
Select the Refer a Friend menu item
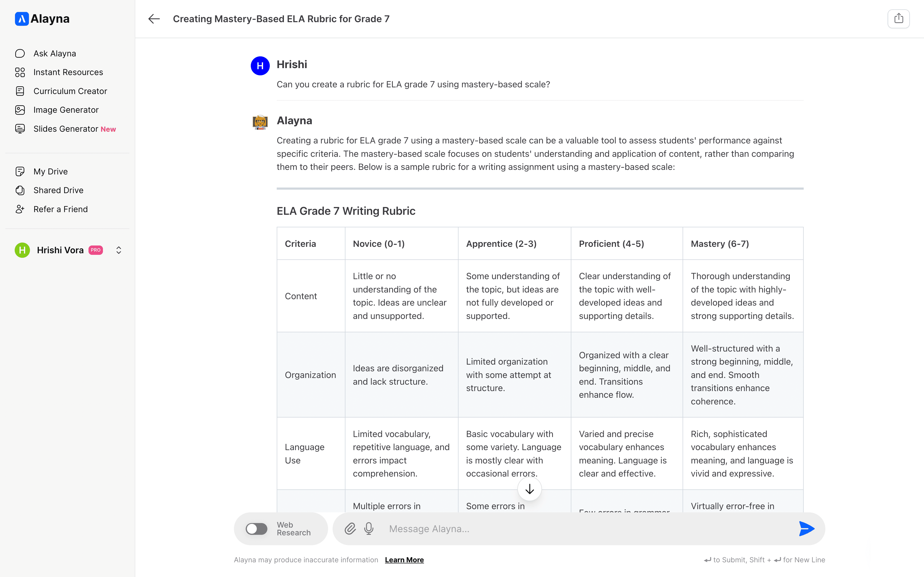[x=60, y=209]
